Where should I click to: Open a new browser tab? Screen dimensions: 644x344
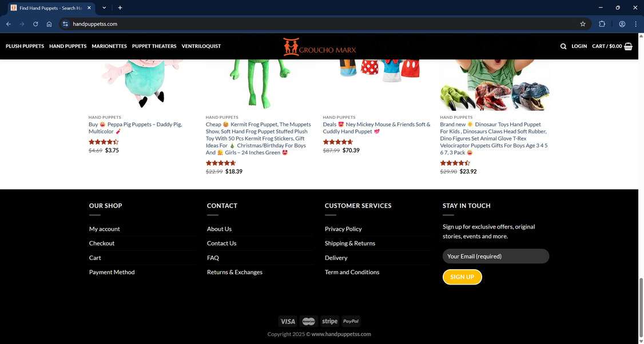tap(120, 8)
